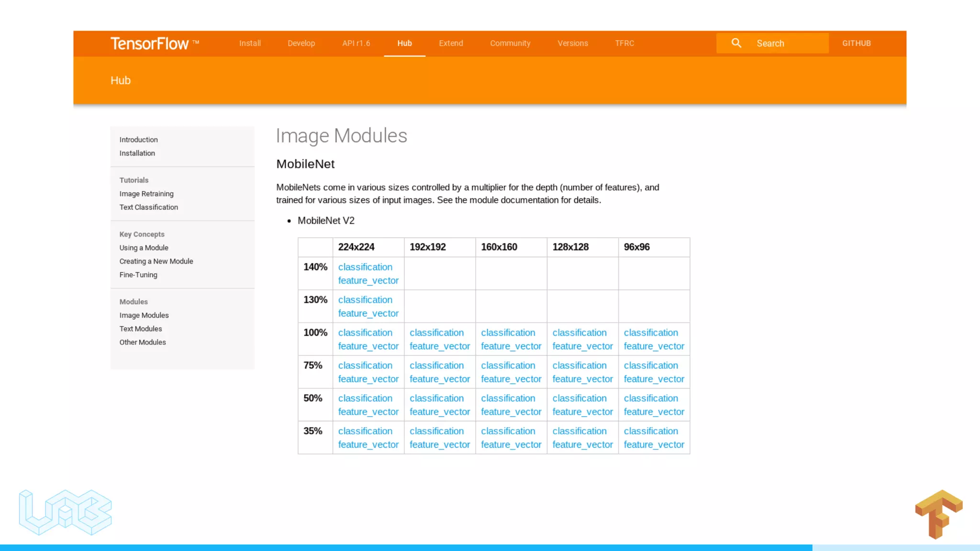
Task: Open 35% 192x192 classification link
Action: tap(436, 431)
